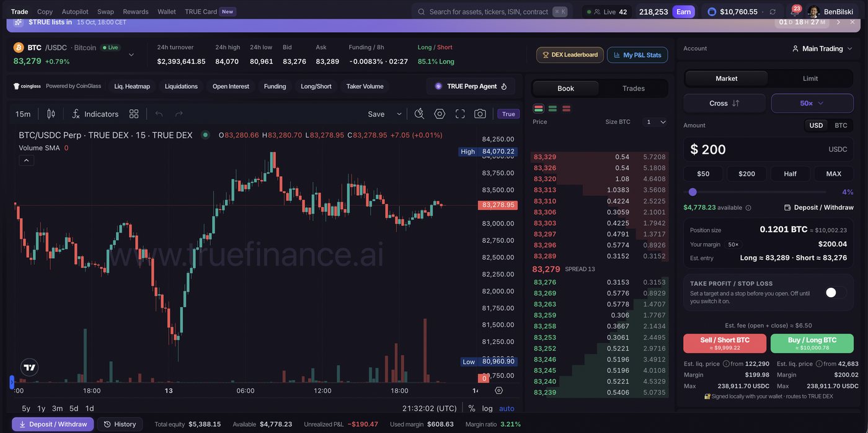Open the 15m timeframe selector
The width and height of the screenshot is (868, 433).
pyautogui.click(x=23, y=114)
